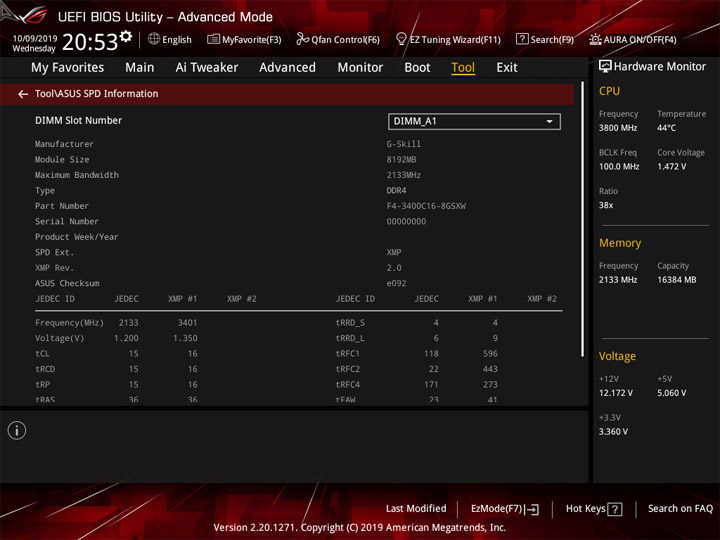This screenshot has width=720, height=540.
Task: Click tRFC2 XMP value 443
Action: pyautogui.click(x=490, y=369)
